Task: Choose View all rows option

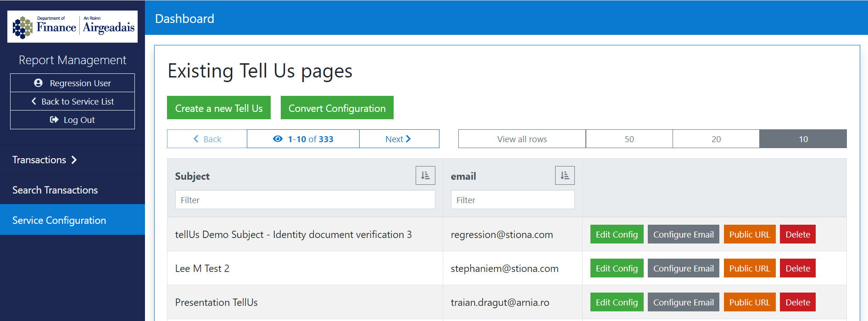Action: (522, 139)
